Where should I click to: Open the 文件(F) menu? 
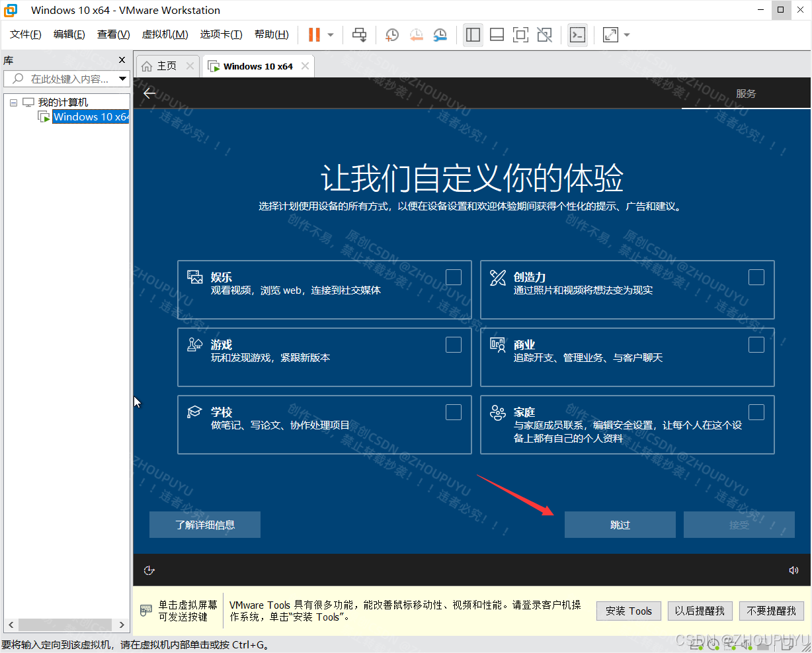(x=26, y=34)
